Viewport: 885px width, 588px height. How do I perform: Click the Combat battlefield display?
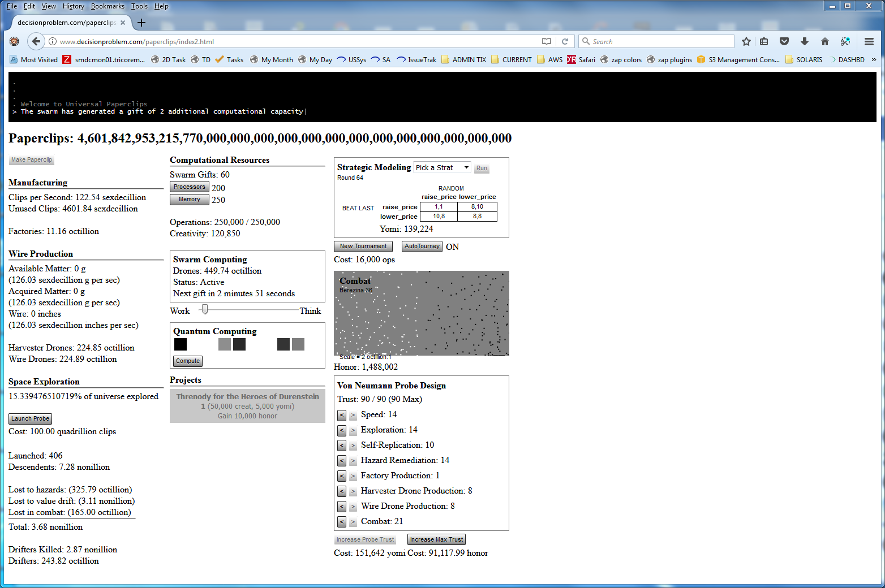[422, 314]
